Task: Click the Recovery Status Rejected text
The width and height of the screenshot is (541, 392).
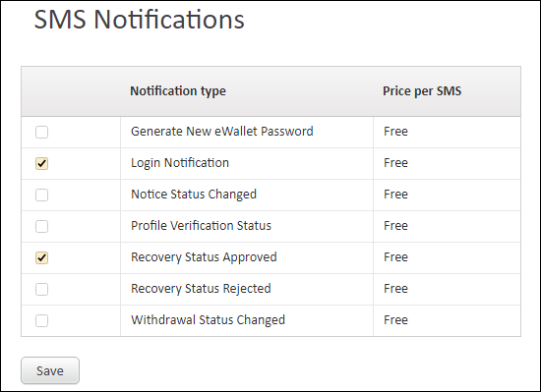Action: coord(201,289)
